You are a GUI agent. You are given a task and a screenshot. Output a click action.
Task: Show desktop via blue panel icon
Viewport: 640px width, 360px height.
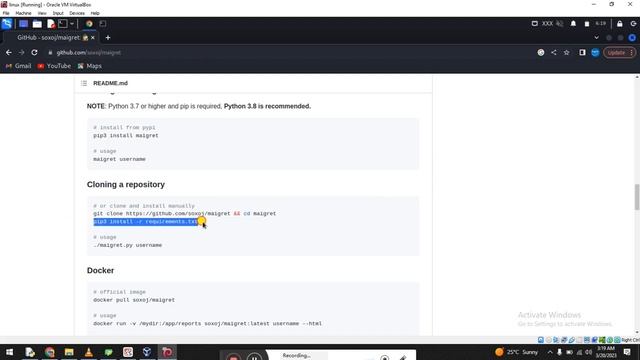pyautogui.click(x=23, y=24)
